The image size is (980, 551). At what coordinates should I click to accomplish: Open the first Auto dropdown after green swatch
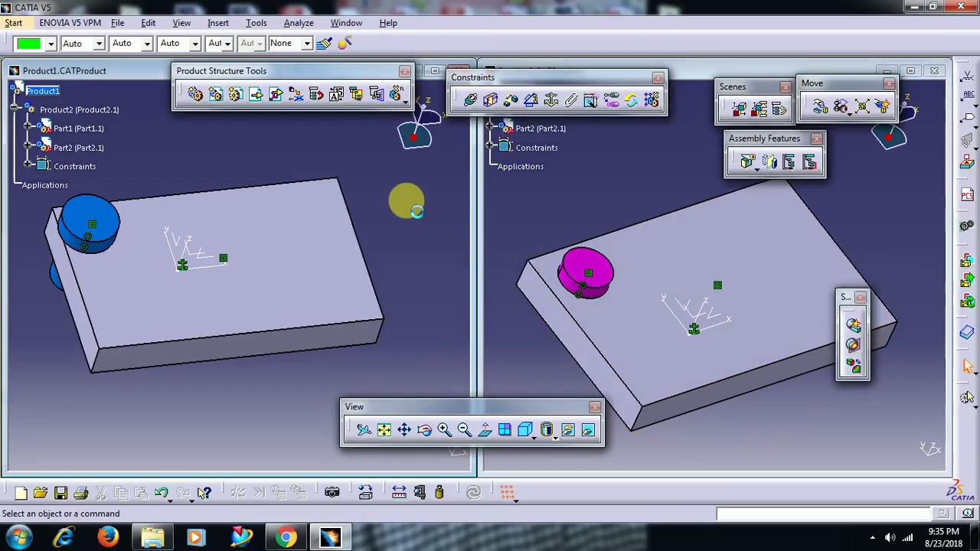pos(99,44)
